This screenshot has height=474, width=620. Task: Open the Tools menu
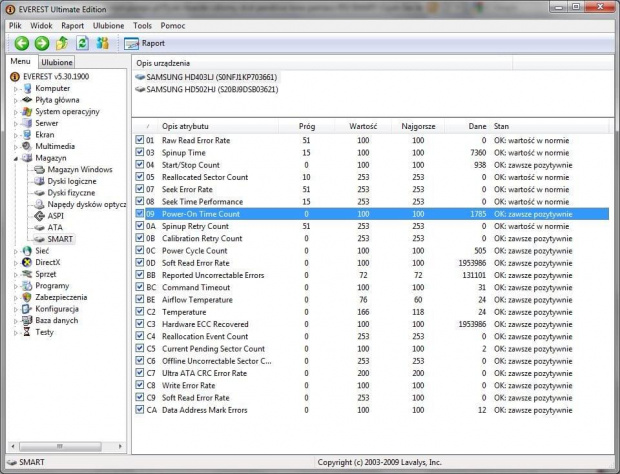coord(142,26)
